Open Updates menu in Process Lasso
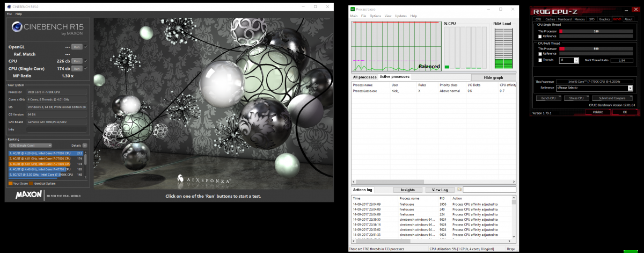 [x=401, y=16]
